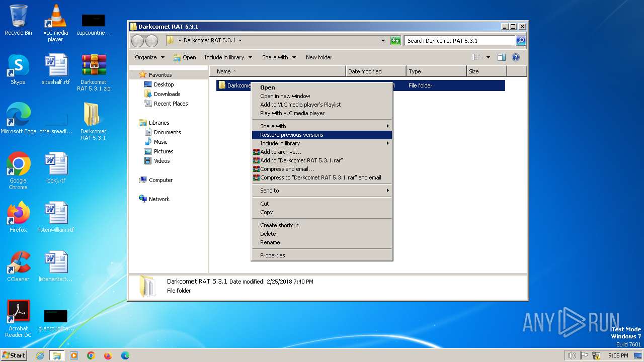Open Darkcomet RAT 5.3.1.zip archive icon
Viewport: 644px width, 362px height.
coord(94,73)
